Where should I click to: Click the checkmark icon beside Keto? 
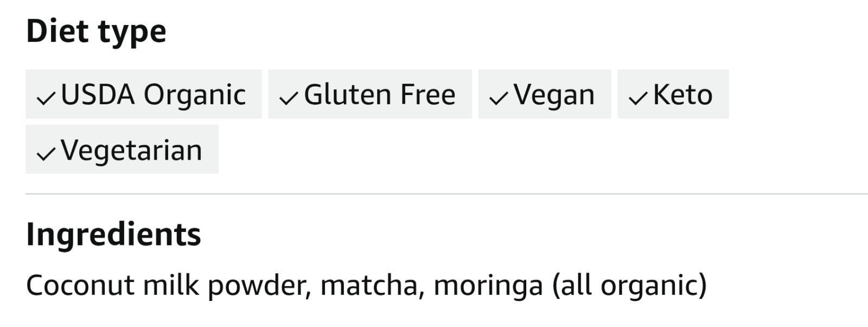[638, 98]
